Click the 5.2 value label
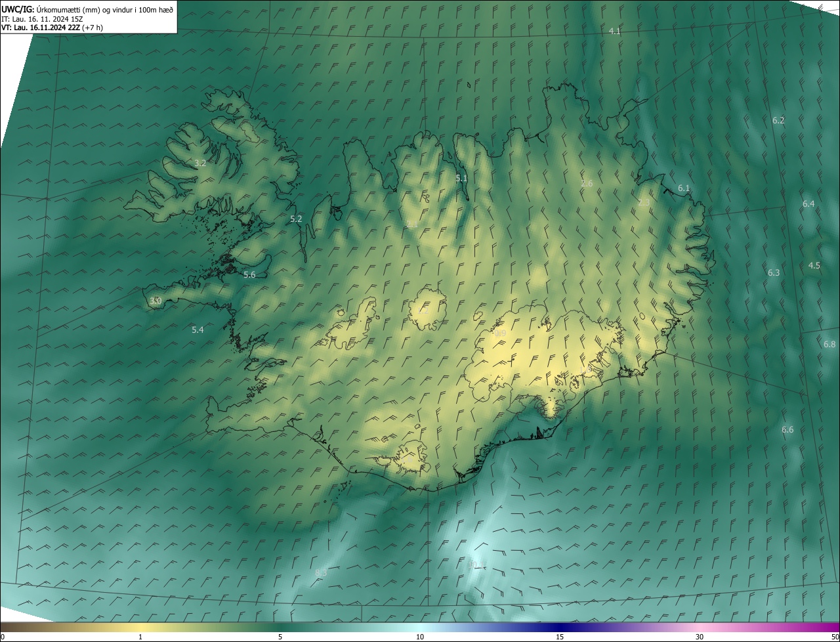This screenshot has height=642, width=840. [296, 219]
